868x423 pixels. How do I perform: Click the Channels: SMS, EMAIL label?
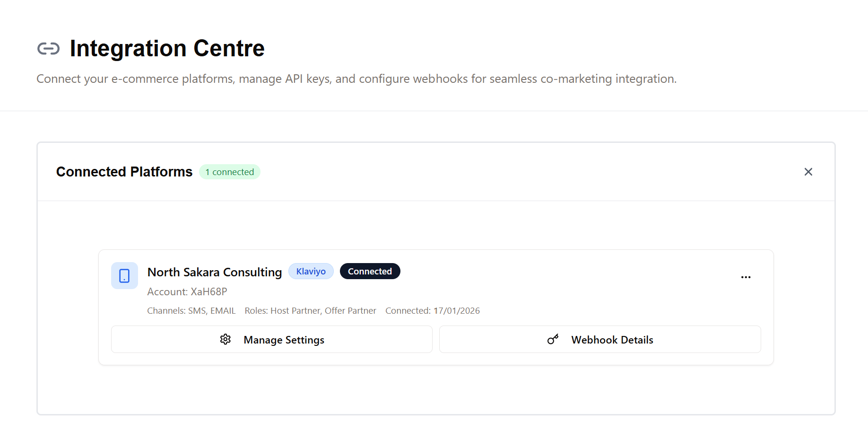(x=191, y=310)
